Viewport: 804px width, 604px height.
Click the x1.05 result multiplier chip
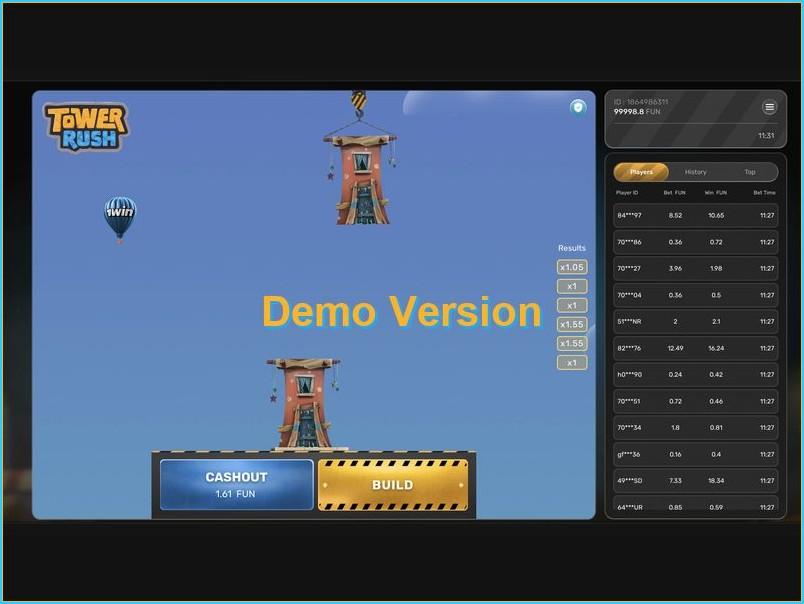pyautogui.click(x=571, y=267)
